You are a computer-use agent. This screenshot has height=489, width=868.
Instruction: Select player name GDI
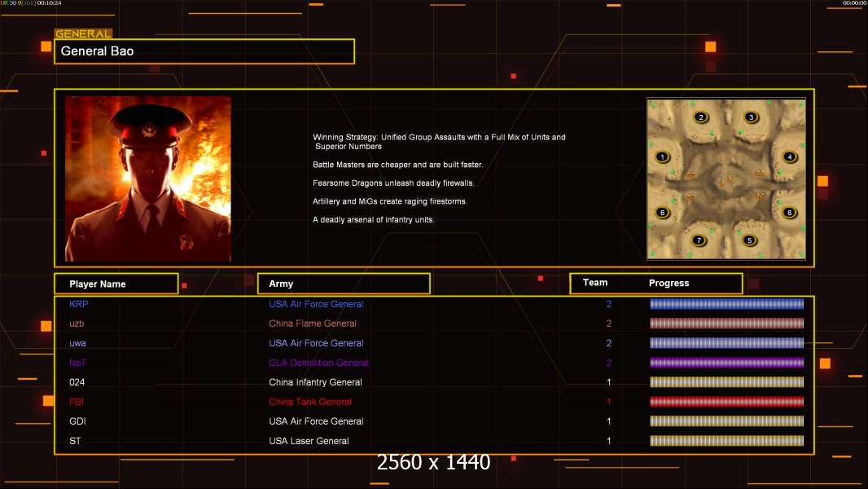click(77, 421)
